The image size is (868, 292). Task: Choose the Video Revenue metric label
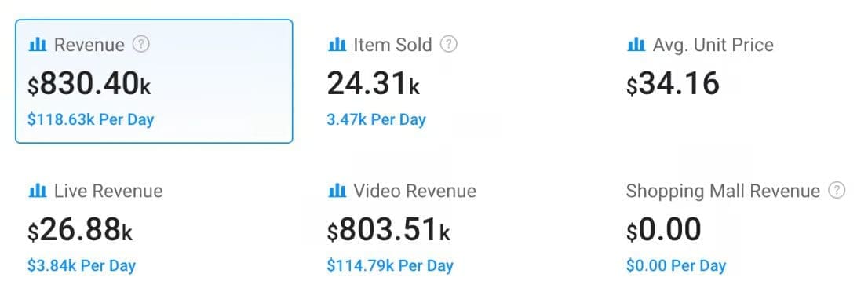[x=415, y=192]
